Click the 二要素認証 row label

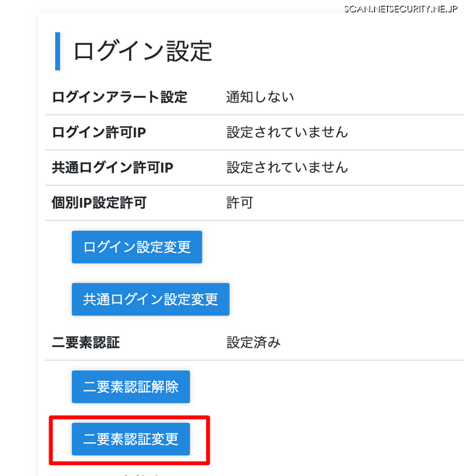tap(86, 342)
